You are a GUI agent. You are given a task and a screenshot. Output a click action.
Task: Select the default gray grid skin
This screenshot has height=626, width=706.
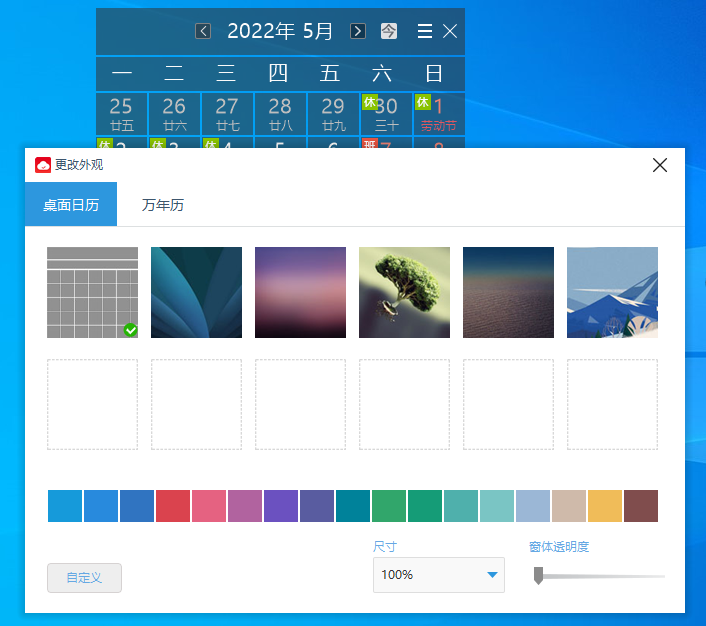92,292
